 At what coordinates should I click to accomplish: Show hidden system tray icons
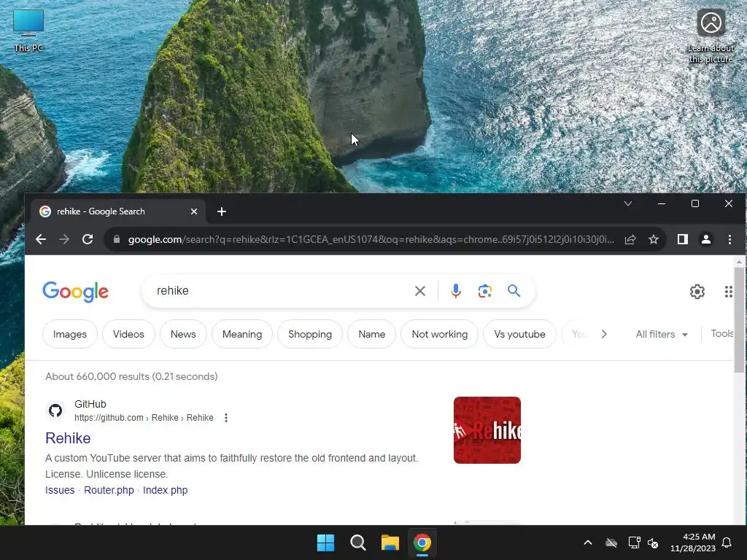click(588, 542)
